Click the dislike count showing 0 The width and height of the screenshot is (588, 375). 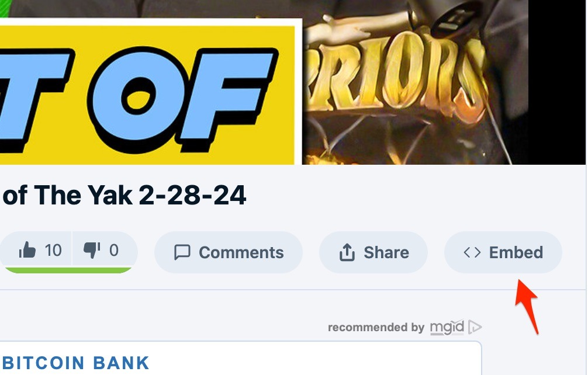point(114,250)
